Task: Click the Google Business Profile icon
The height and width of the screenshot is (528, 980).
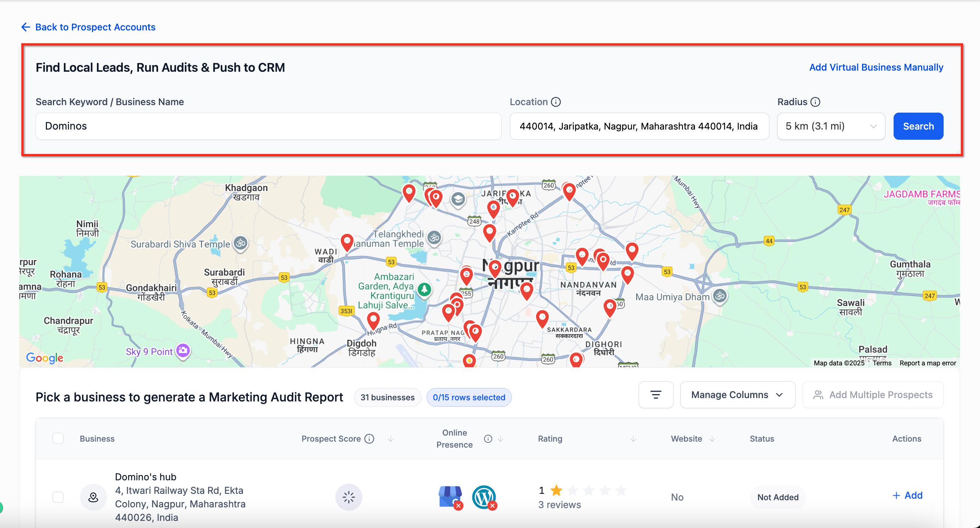Action: coord(451,497)
